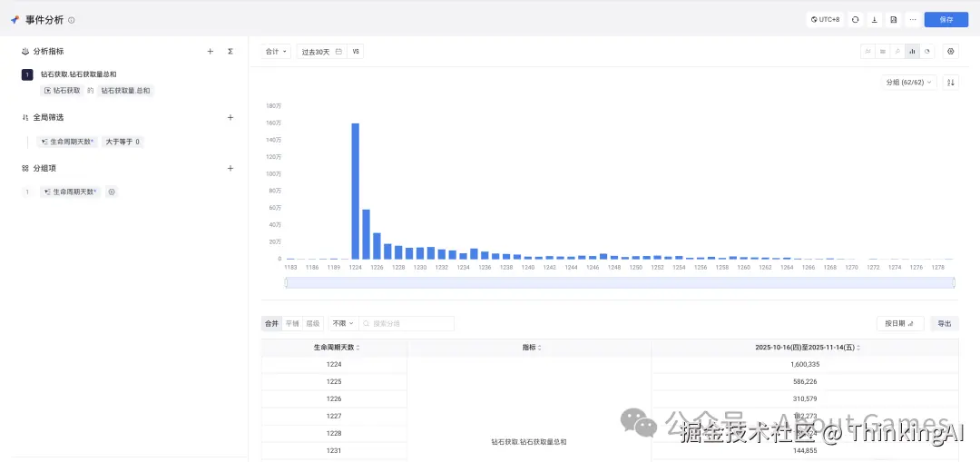Click the 分组项 section heading

(45, 168)
